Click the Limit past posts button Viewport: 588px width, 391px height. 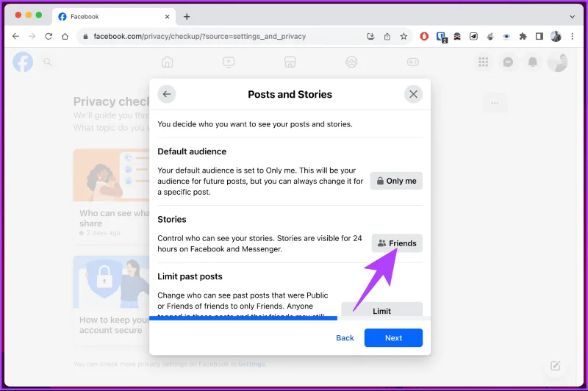(381, 309)
